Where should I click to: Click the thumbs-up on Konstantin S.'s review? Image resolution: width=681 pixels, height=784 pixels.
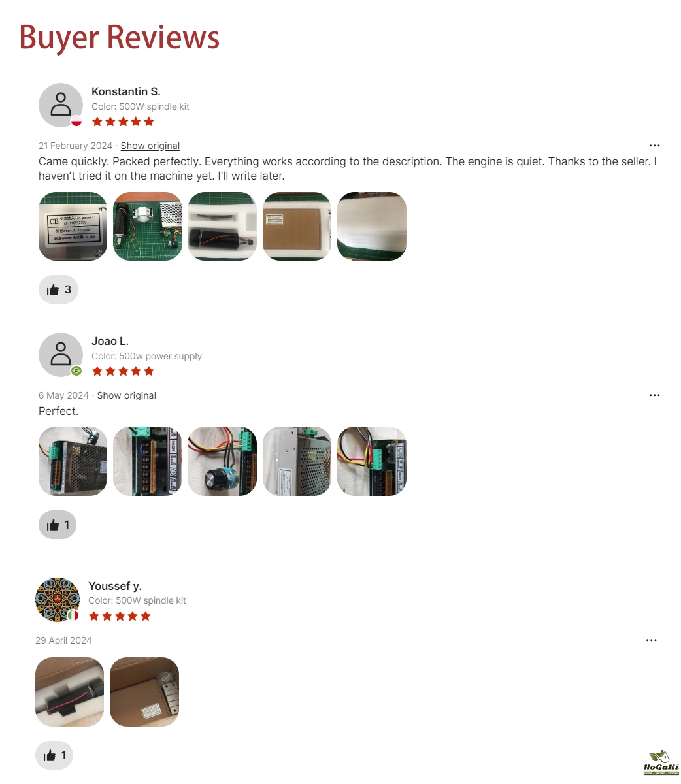click(x=58, y=289)
